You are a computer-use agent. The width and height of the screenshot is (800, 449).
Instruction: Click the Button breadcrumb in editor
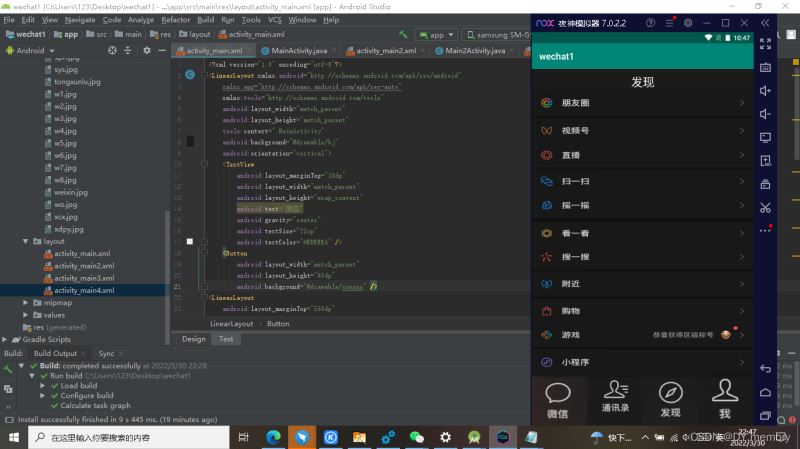pyautogui.click(x=278, y=323)
